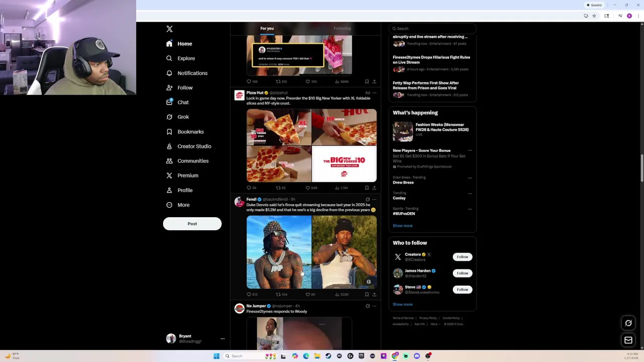The width and height of the screenshot is (644, 362).
Task: Click the Profile person icon
Action: (x=170, y=190)
